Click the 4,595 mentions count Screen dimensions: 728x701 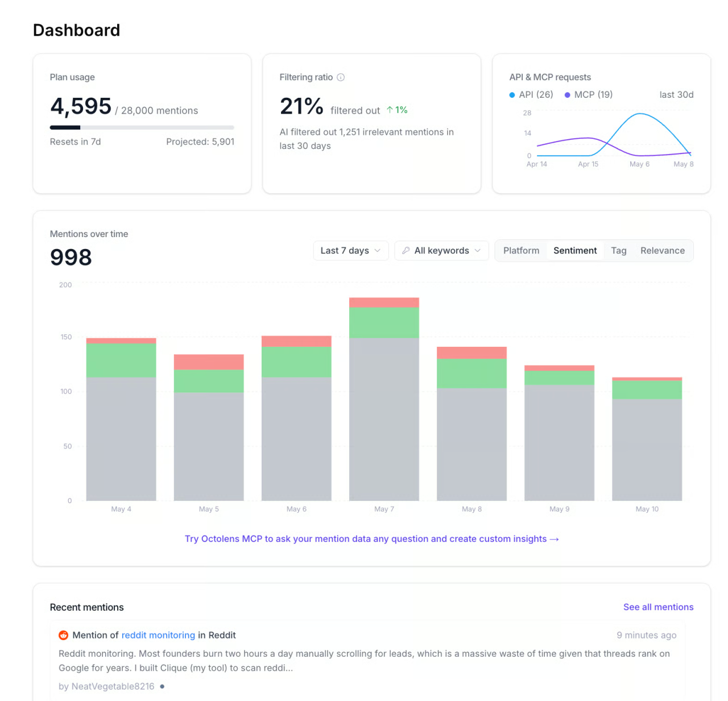pos(81,106)
